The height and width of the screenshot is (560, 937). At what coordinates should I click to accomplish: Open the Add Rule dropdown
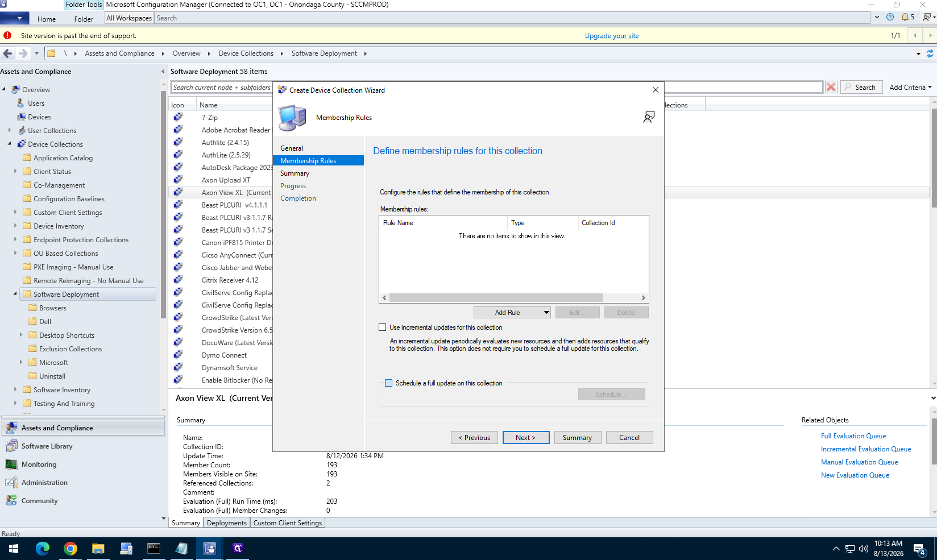512,313
